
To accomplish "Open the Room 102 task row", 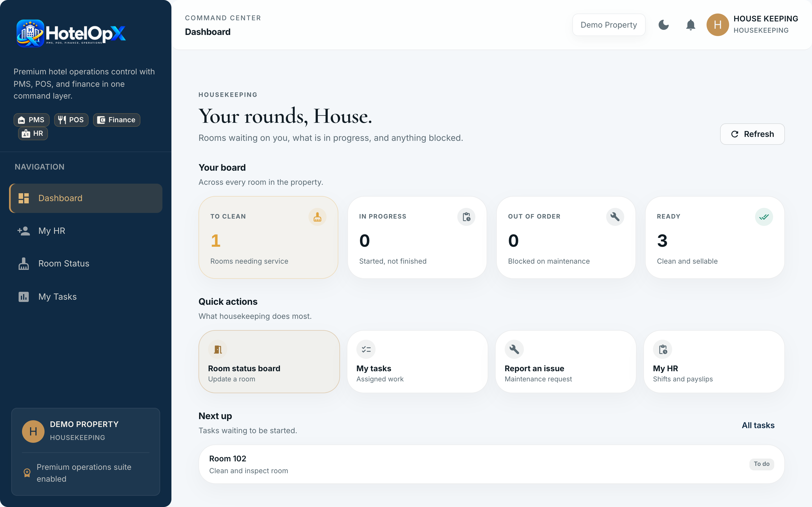I will click(x=491, y=464).
